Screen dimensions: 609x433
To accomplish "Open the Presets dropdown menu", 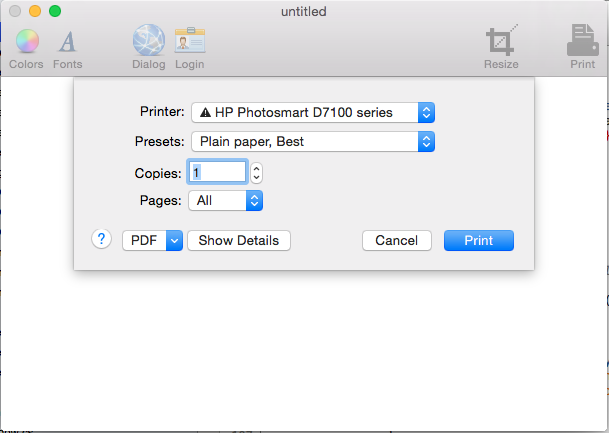I will 313,142.
